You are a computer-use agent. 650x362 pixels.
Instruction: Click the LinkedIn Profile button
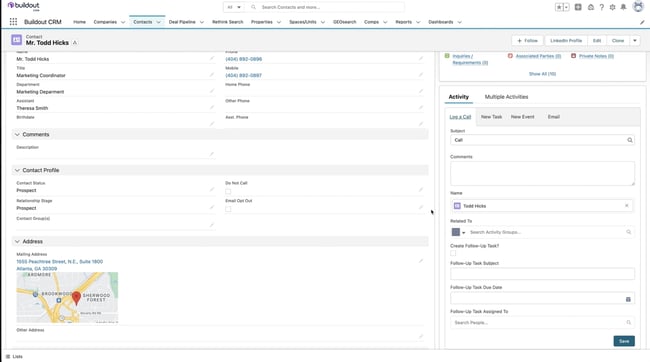(566, 41)
